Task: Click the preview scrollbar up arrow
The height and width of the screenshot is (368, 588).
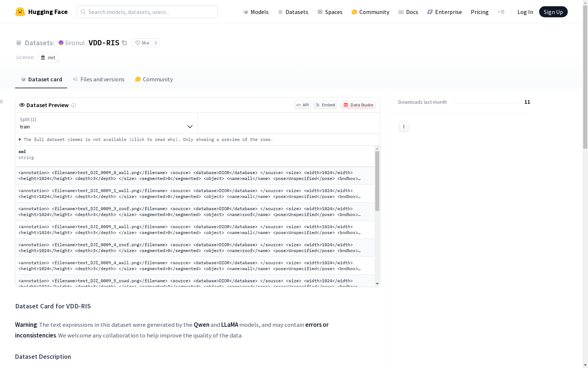Action: tap(377, 149)
